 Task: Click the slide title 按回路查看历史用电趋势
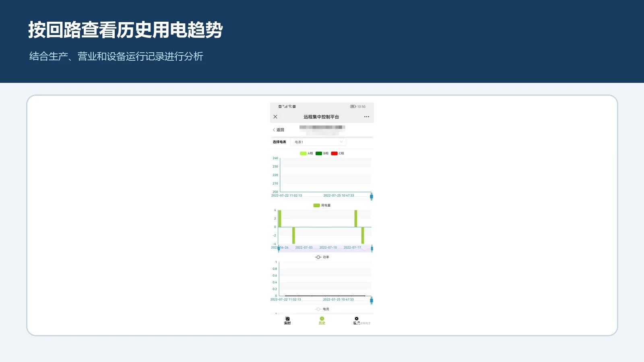[x=126, y=30]
